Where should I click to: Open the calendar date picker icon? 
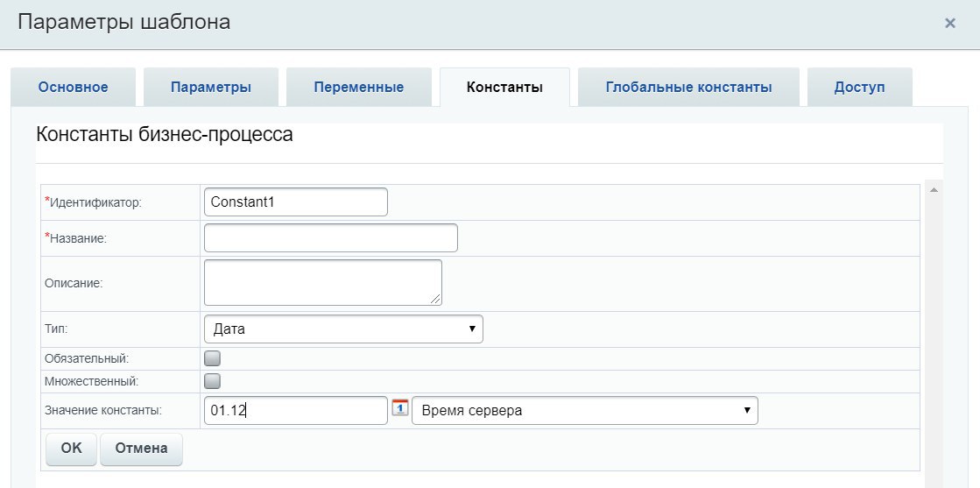[x=400, y=407]
